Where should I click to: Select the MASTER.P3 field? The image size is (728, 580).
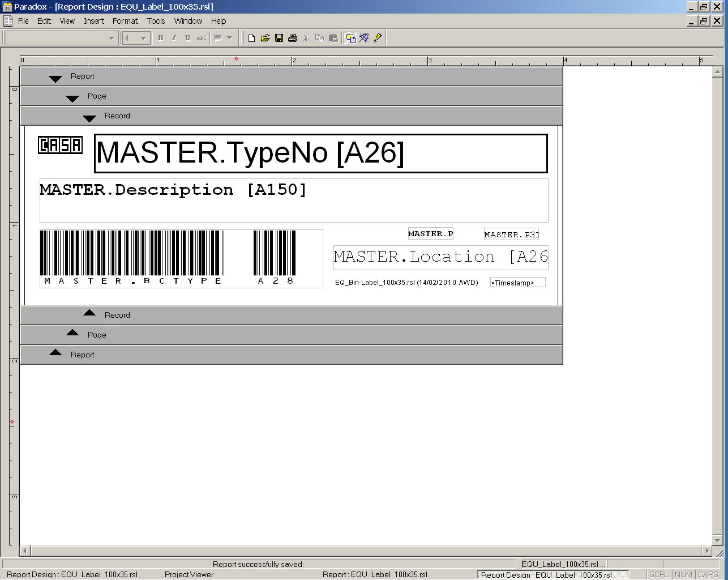pos(511,234)
